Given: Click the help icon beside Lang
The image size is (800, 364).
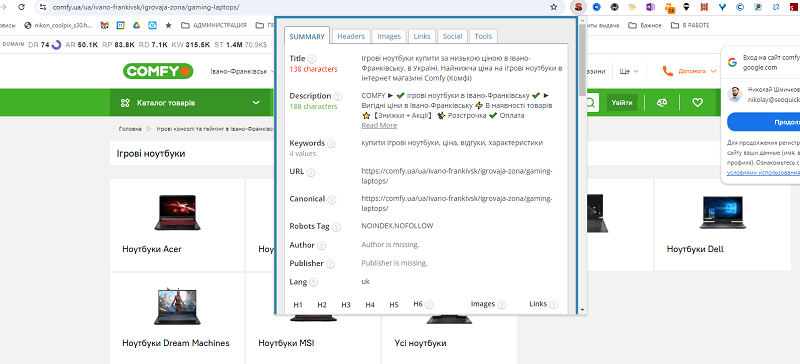Looking at the screenshot, I should click(313, 282).
